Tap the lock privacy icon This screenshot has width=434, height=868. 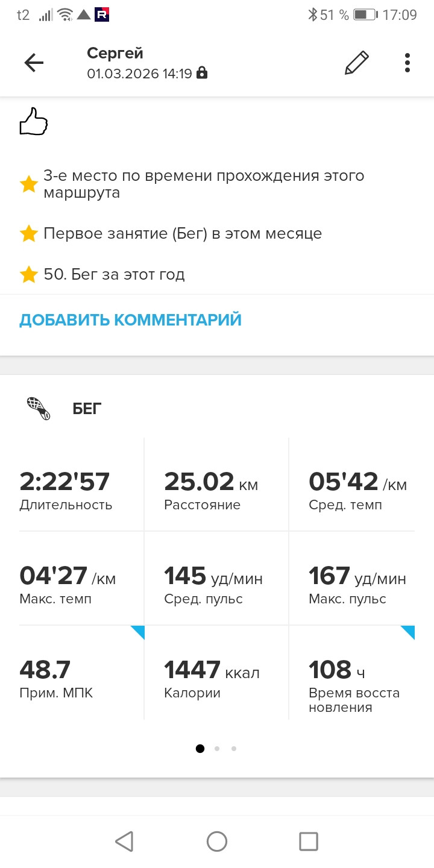[202, 74]
